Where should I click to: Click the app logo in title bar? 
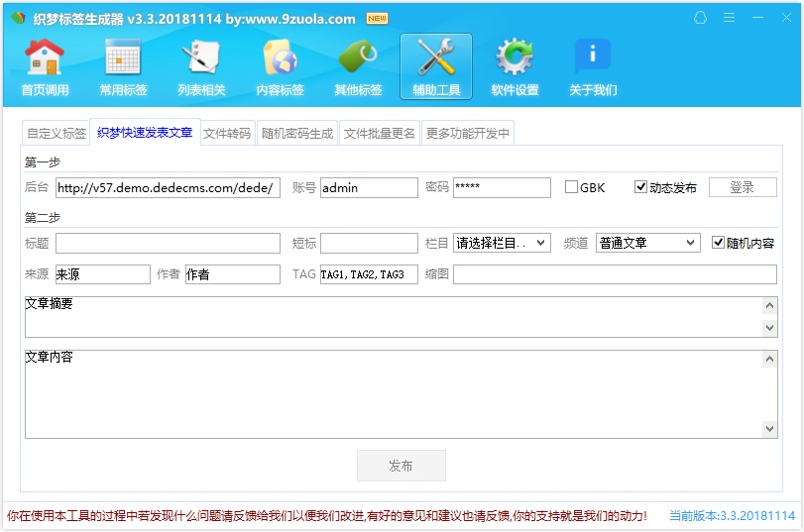[x=19, y=19]
